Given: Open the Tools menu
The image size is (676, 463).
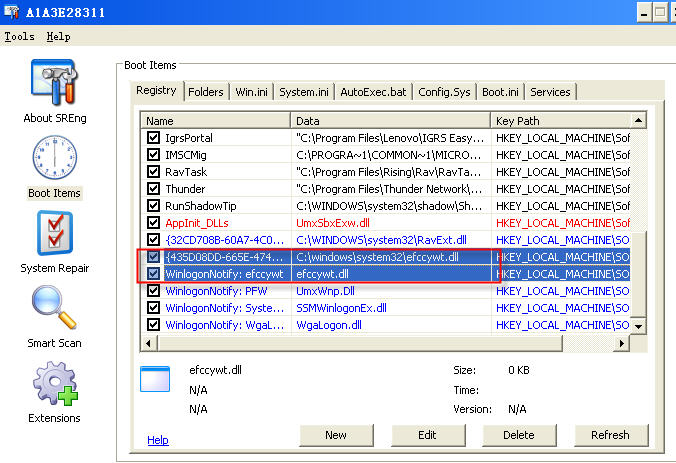Looking at the screenshot, I should (x=19, y=36).
